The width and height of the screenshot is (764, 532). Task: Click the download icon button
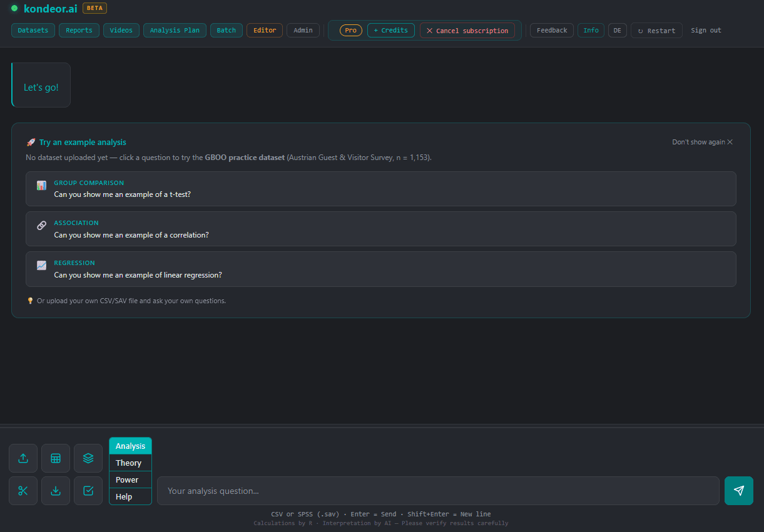[56, 491]
